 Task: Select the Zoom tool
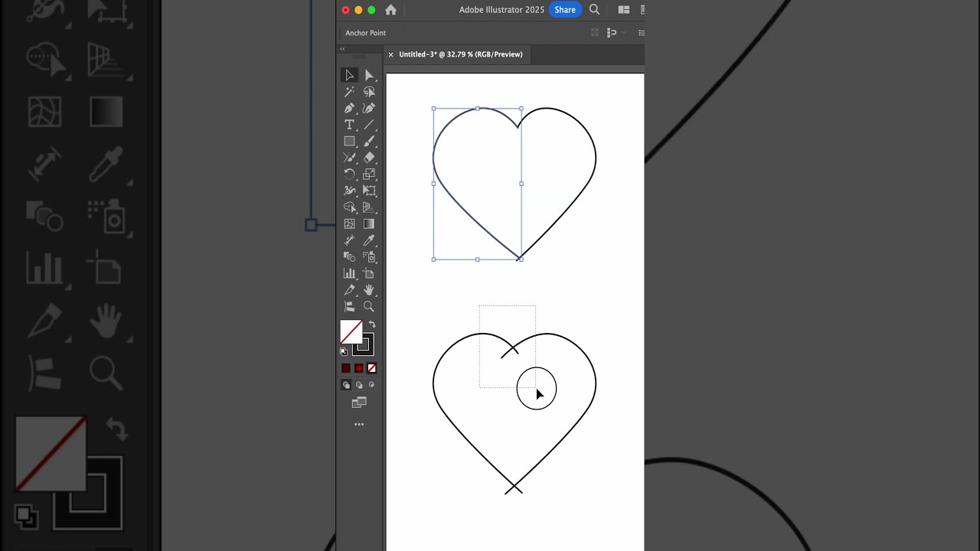click(x=369, y=306)
